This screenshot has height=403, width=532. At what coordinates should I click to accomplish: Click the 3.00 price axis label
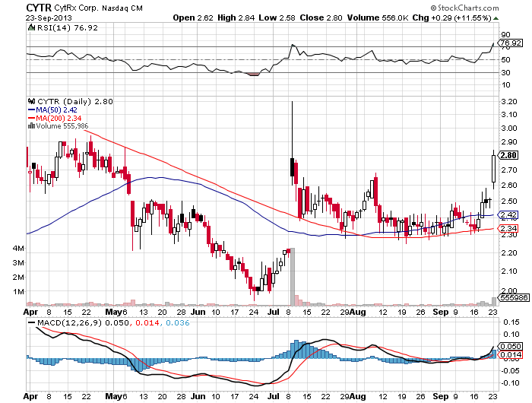(509, 128)
